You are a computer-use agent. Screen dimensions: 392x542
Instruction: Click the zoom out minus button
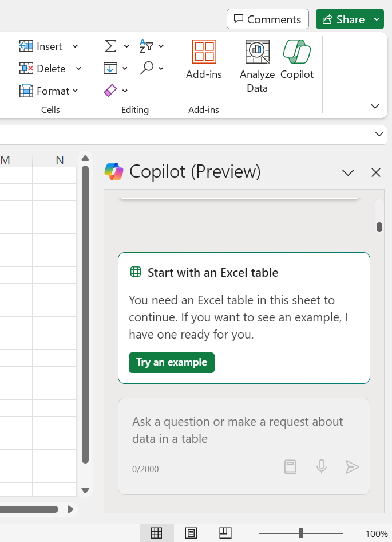[251, 533]
